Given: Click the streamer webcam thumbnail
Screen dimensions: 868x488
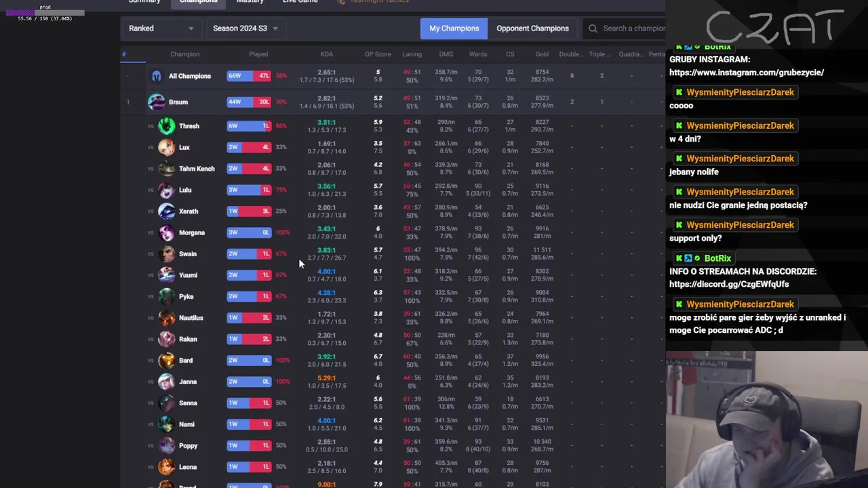Looking at the screenshot, I should click(766, 420).
